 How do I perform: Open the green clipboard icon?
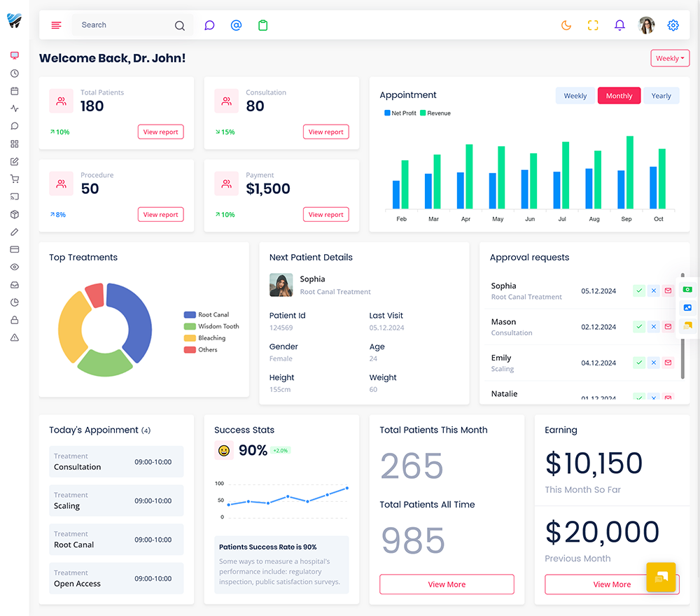point(263,25)
